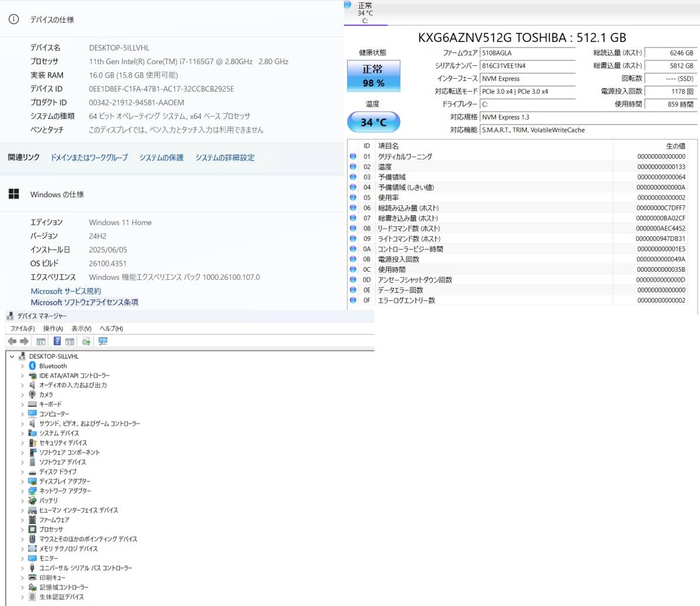The width and height of the screenshot is (700, 606).
Task: Click the 正常 98 % health status button
Action: [373, 76]
